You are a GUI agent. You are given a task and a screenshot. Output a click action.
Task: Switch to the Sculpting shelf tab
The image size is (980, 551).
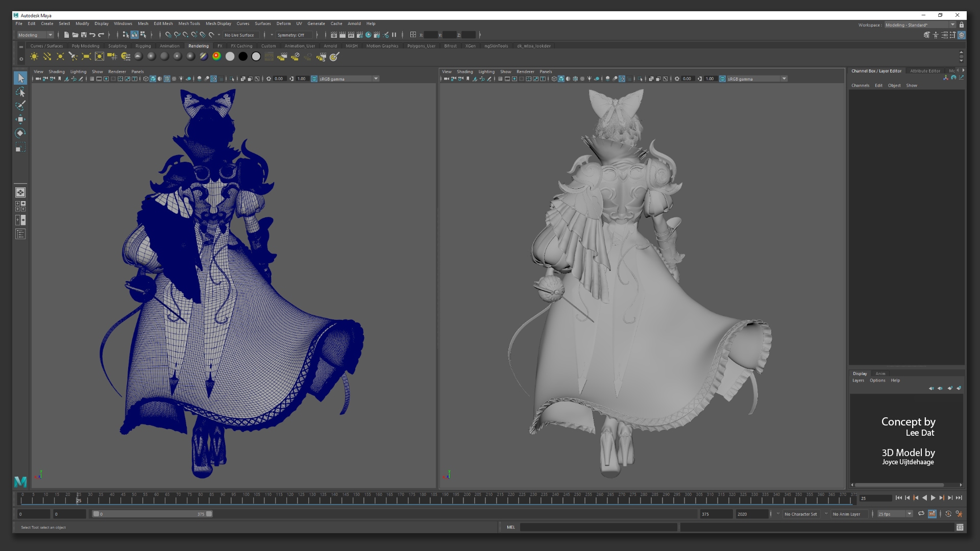click(x=117, y=46)
